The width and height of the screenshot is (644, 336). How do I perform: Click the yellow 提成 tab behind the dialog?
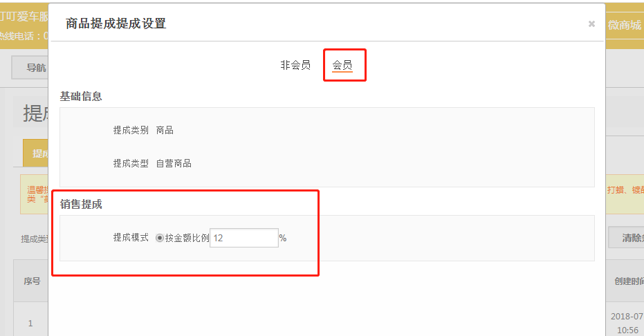[x=39, y=153]
